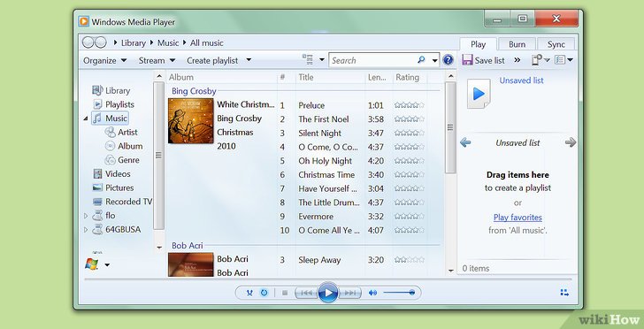
Task: Click the track list vertical scrollbar
Action: pyautogui.click(x=450, y=127)
